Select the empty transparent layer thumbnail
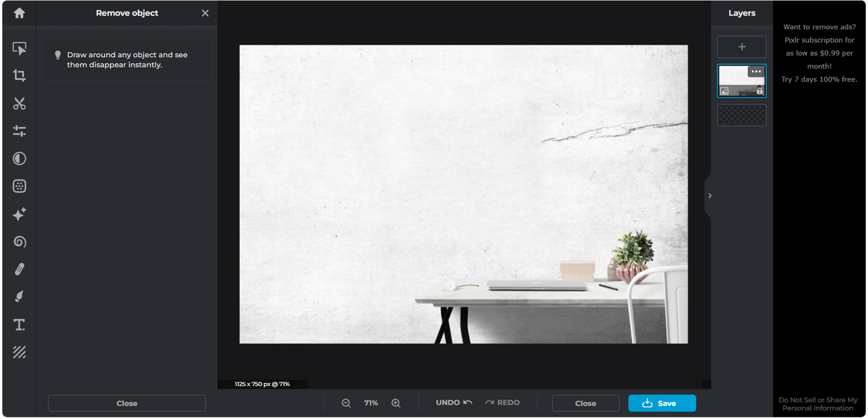Image resolution: width=868 pixels, height=419 pixels. (x=742, y=115)
